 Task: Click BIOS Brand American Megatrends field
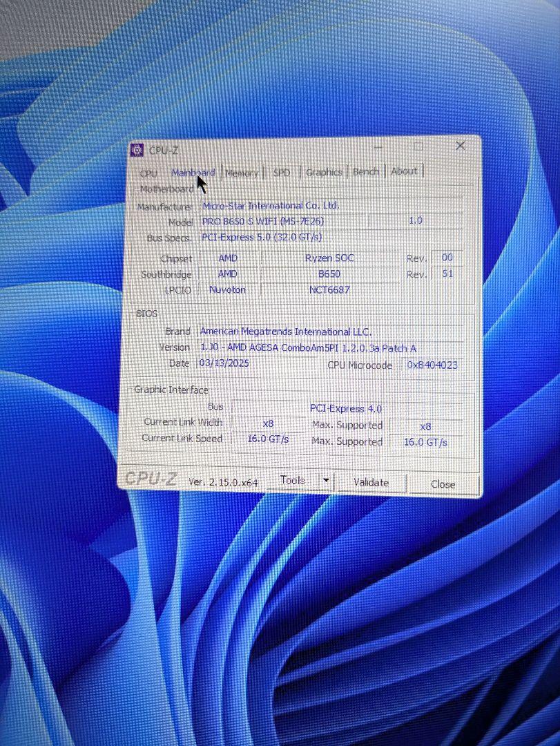click(330, 332)
